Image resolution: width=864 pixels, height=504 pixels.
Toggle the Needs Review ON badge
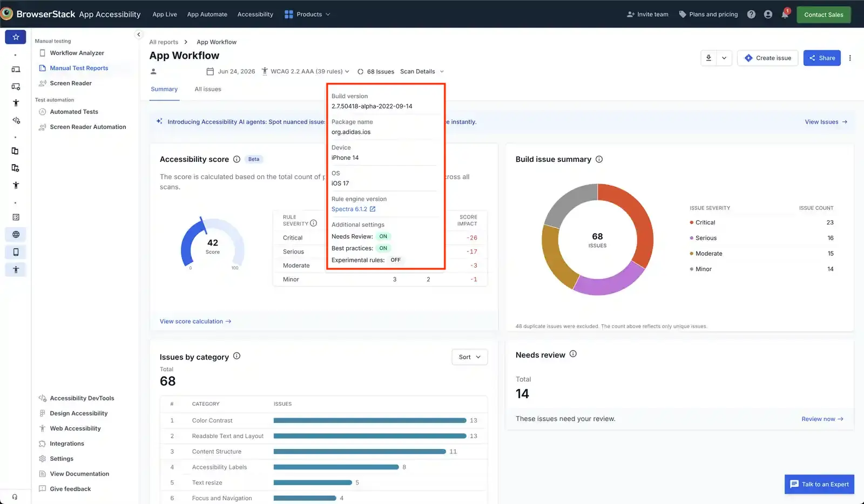[x=383, y=236]
